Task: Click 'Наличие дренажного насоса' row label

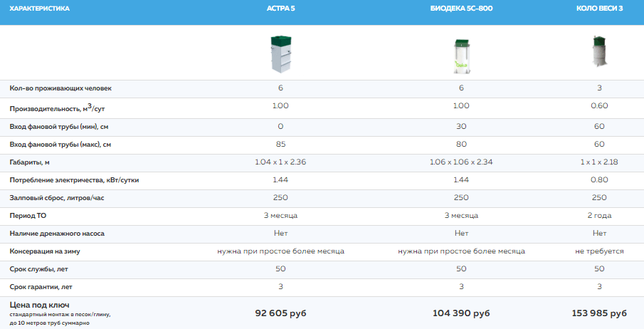Action: [57, 233]
